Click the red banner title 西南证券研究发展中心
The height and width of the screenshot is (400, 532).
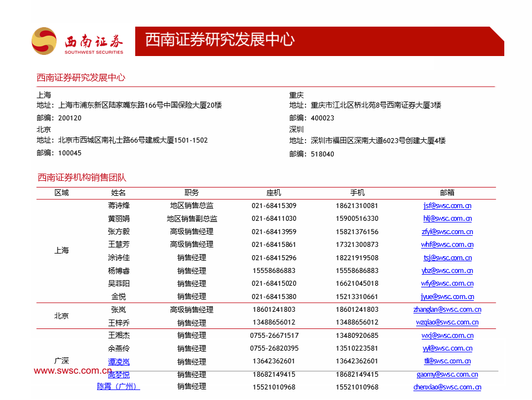coord(220,40)
